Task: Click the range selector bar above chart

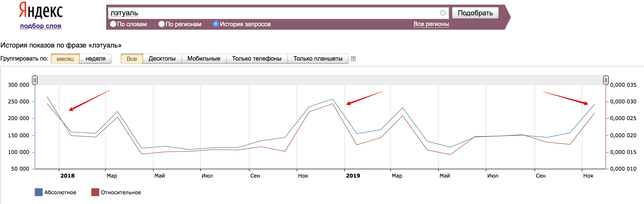Action: [x=320, y=80]
